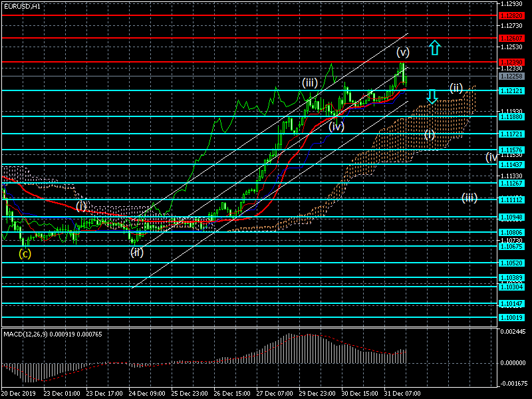Click the cyan 1.10948 level label
532x399 pixels.
[512, 217]
